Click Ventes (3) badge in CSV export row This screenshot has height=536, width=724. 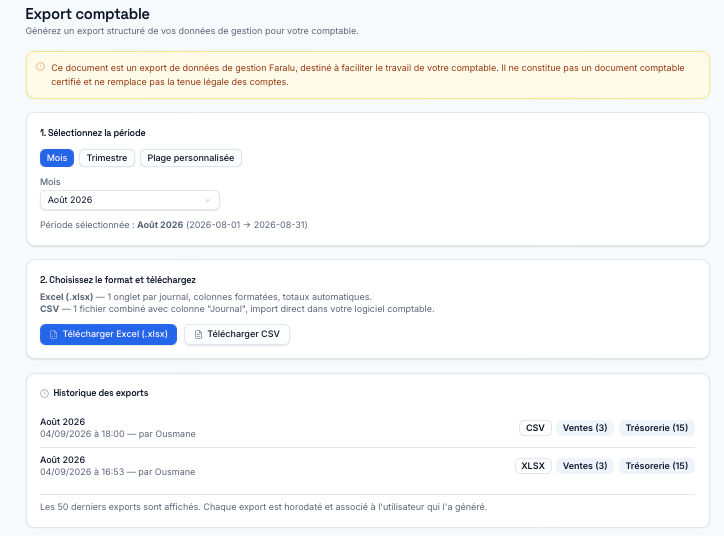pyautogui.click(x=585, y=428)
